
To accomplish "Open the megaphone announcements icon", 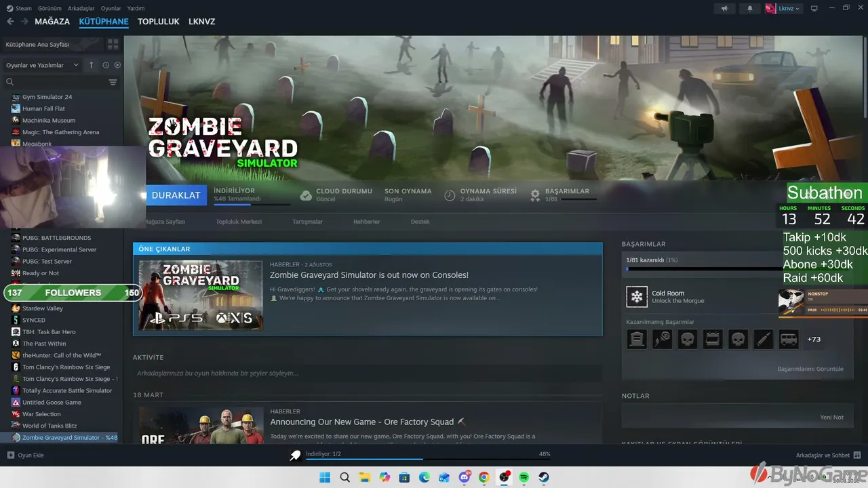I will click(x=724, y=8).
